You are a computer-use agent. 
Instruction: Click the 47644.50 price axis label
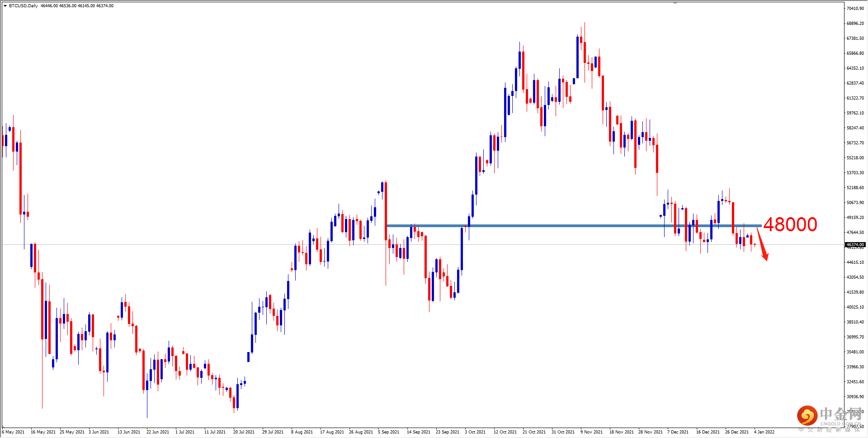coord(855,233)
